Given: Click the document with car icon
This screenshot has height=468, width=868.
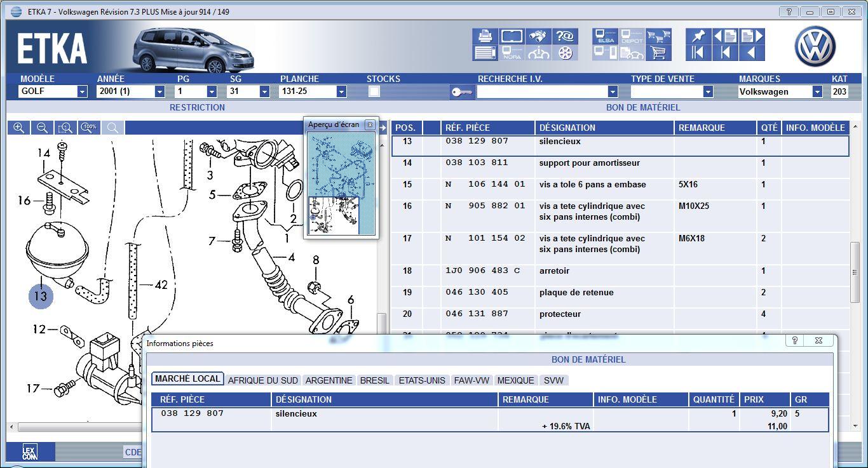Looking at the screenshot, I should click(x=632, y=53).
